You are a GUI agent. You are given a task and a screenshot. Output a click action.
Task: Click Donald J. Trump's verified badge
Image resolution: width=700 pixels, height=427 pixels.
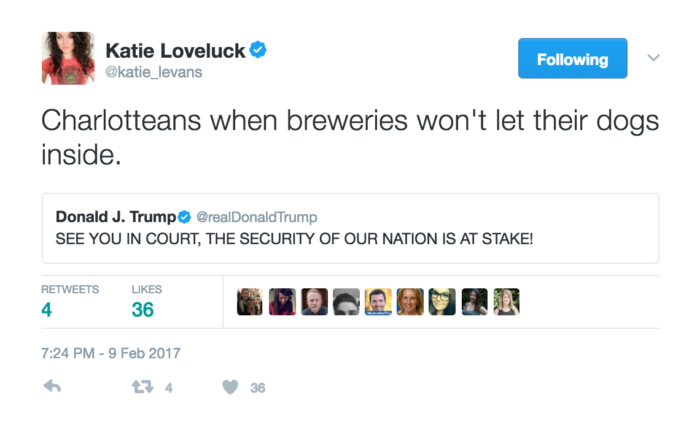coord(184,217)
